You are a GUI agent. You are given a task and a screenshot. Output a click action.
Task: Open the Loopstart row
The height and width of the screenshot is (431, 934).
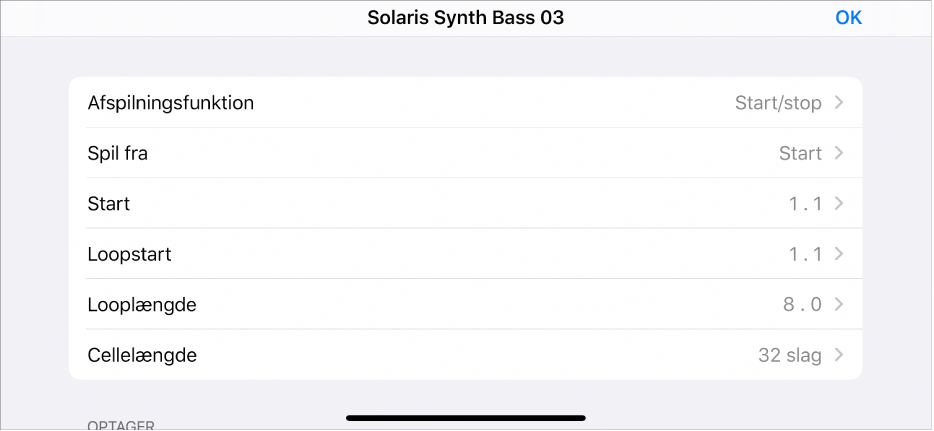pyautogui.click(x=129, y=254)
